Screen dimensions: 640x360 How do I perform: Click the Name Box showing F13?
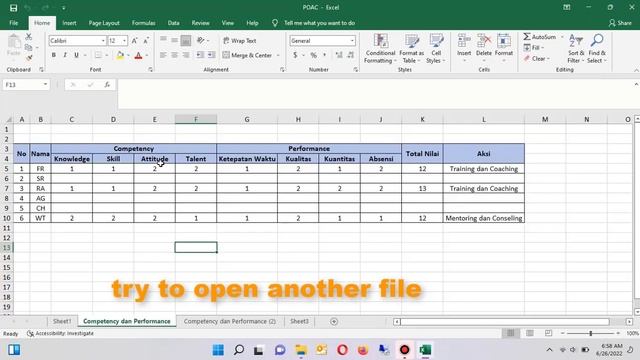(x=25, y=84)
